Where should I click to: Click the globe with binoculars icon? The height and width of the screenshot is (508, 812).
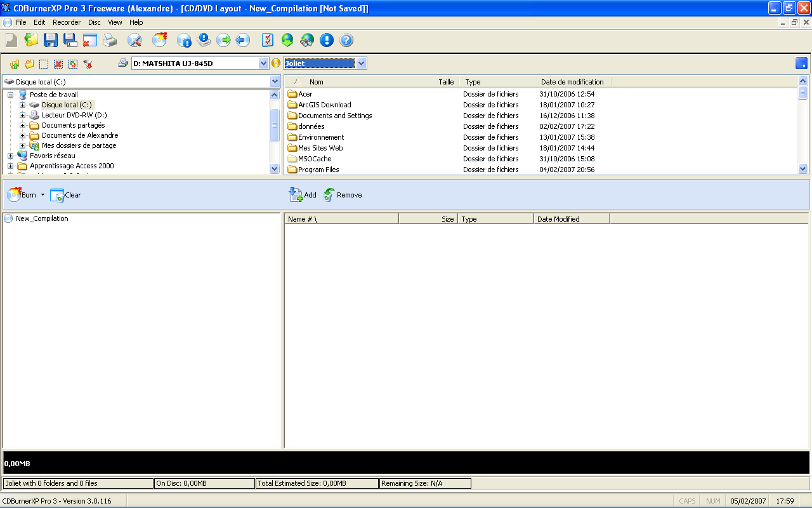[x=307, y=40]
